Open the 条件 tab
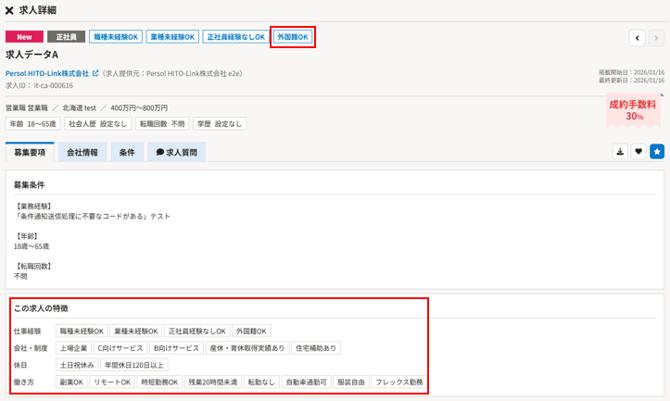The image size is (670, 401). pos(127,153)
